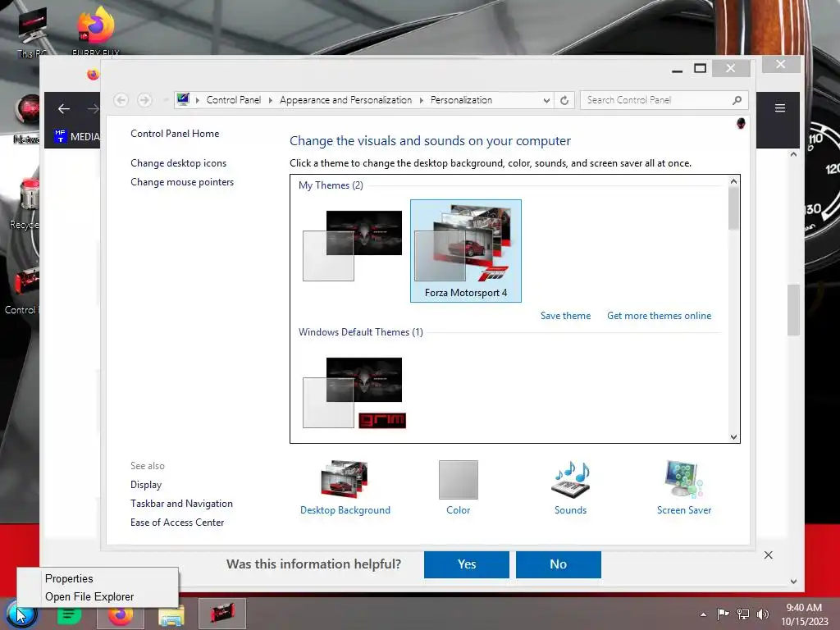Open File Explorer from the taskbar

(171, 615)
